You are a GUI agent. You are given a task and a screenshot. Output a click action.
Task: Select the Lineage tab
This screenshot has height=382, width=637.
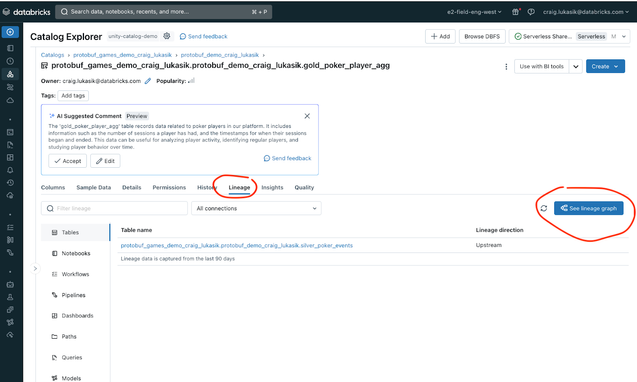(239, 187)
